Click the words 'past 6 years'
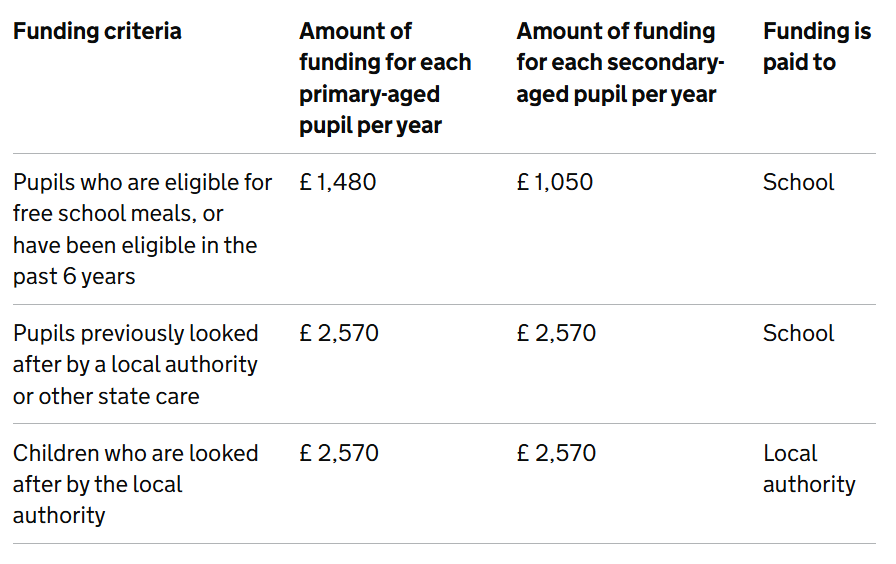This screenshot has height=564, width=896. (74, 277)
